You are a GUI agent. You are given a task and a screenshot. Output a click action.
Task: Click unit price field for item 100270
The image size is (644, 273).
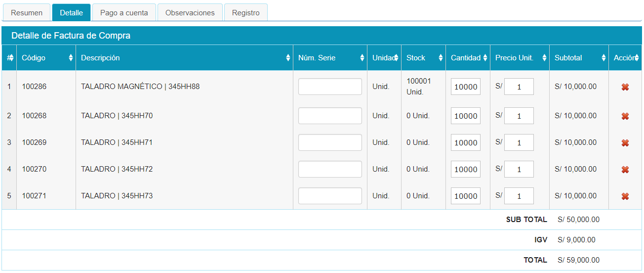(519, 169)
